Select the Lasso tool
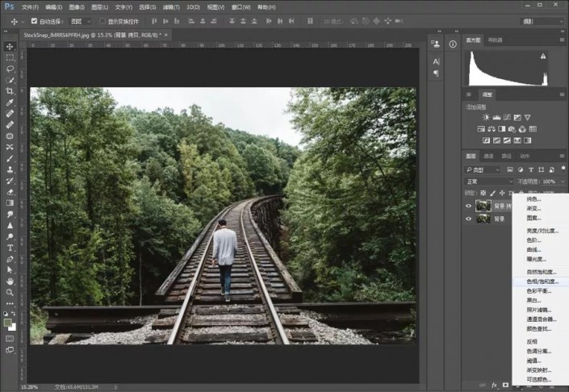The width and height of the screenshot is (569, 392). point(10,69)
